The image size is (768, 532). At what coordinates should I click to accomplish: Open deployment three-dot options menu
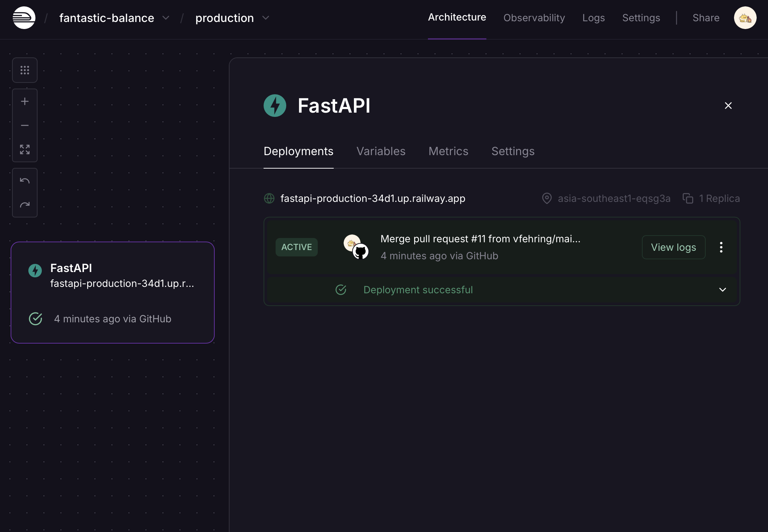721,247
